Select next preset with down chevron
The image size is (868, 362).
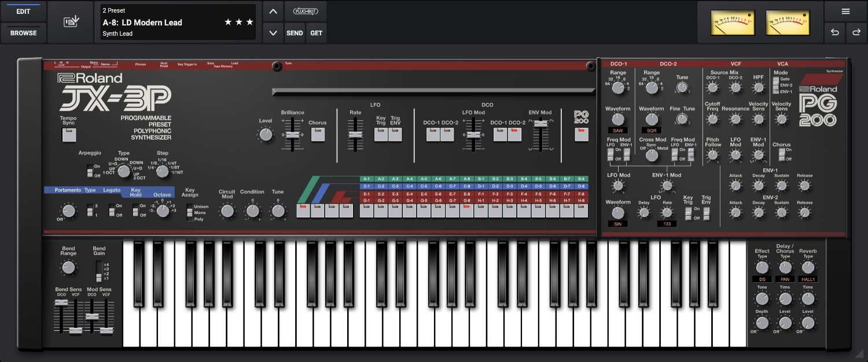[273, 33]
